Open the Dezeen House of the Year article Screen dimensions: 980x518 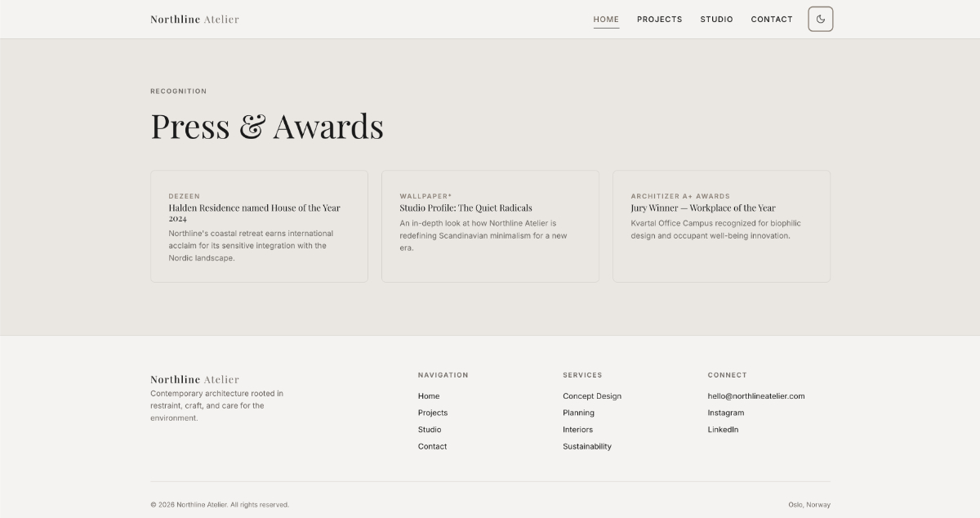259,226
